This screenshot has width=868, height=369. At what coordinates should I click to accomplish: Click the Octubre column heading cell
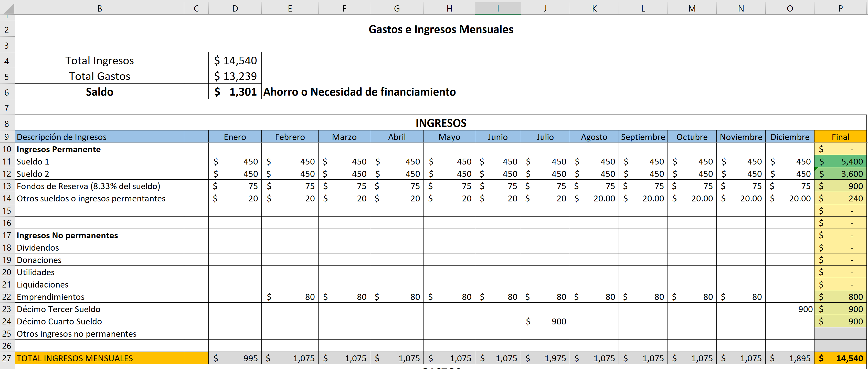(692, 137)
